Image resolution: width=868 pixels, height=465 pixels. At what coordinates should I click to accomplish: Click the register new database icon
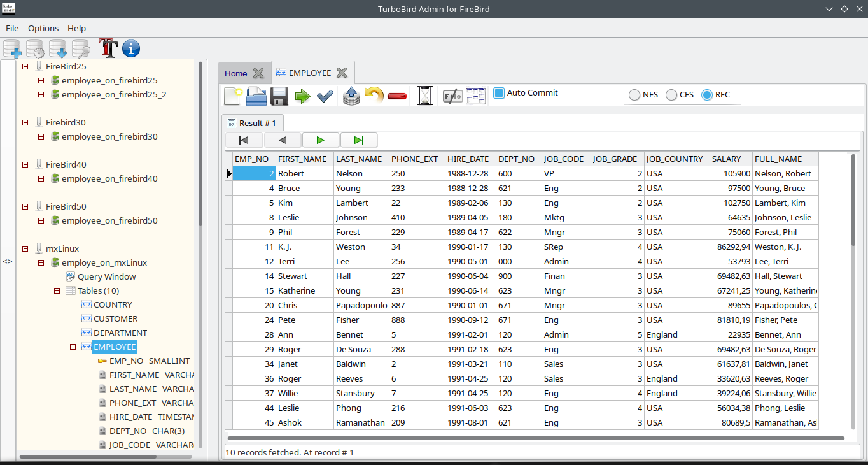point(12,48)
